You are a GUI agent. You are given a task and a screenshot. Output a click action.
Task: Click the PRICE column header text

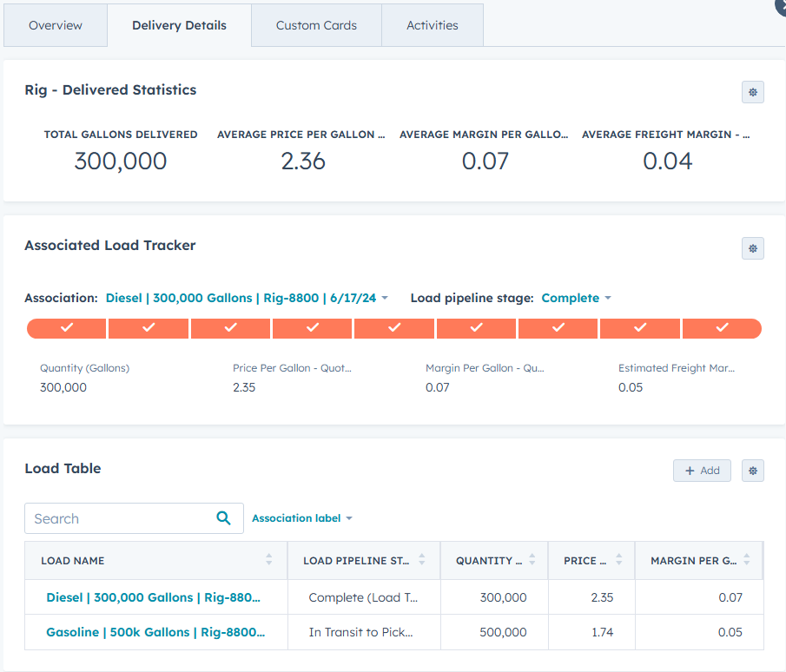[x=585, y=560]
